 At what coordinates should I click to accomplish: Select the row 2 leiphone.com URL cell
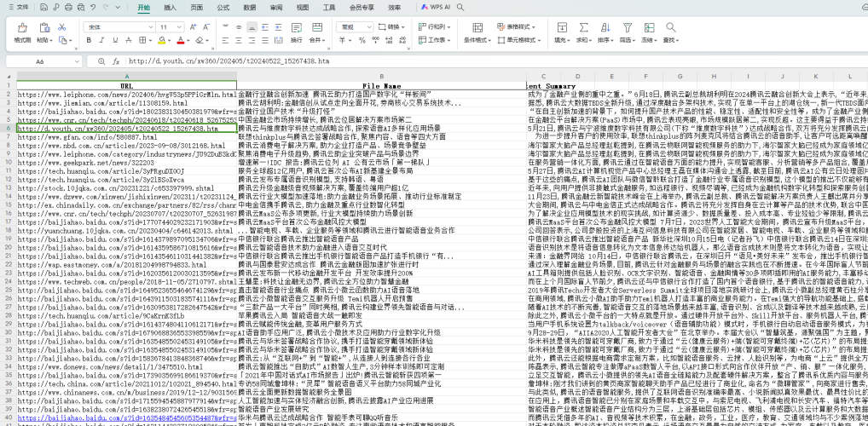(x=127, y=95)
